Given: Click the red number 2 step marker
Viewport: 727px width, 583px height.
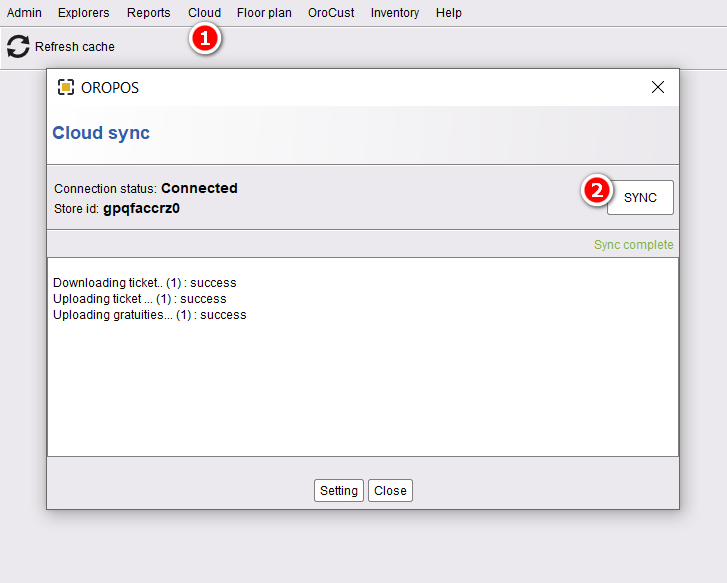Looking at the screenshot, I should 597,190.
